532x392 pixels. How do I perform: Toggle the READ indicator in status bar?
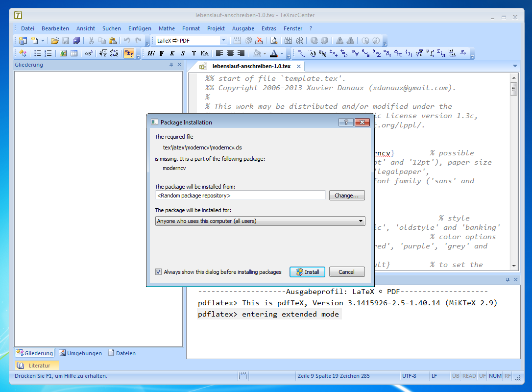(x=469, y=376)
